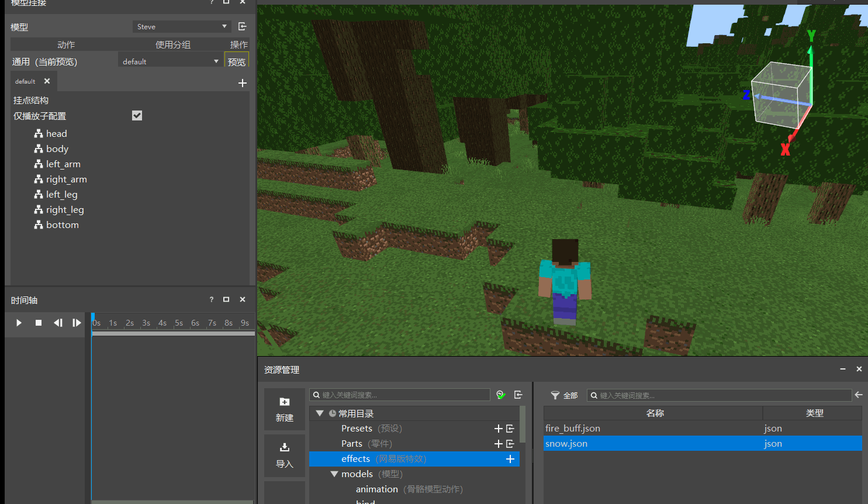Select the fire_buff.json file
Image resolution: width=868 pixels, height=504 pixels.
[573, 429]
